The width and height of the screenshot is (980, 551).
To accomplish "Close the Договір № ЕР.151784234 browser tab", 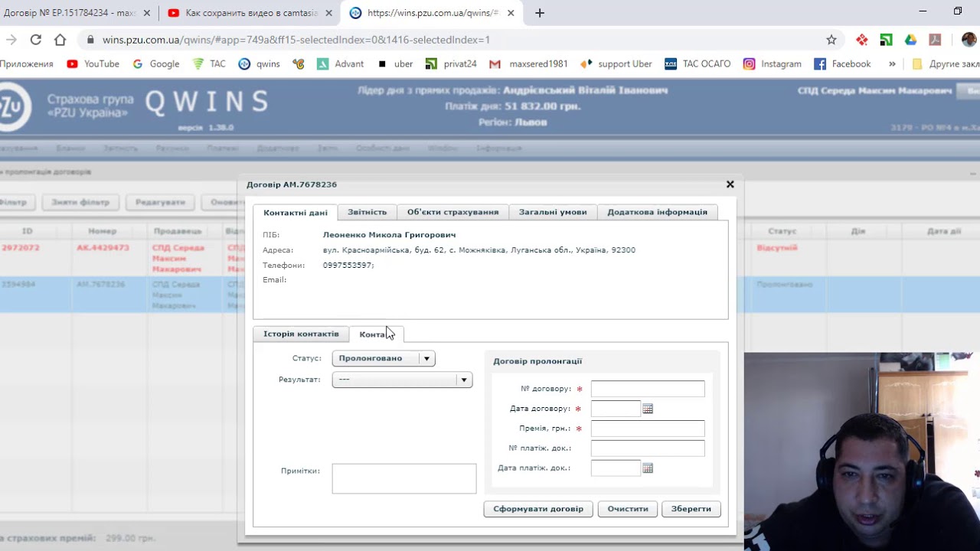I will click(x=147, y=13).
